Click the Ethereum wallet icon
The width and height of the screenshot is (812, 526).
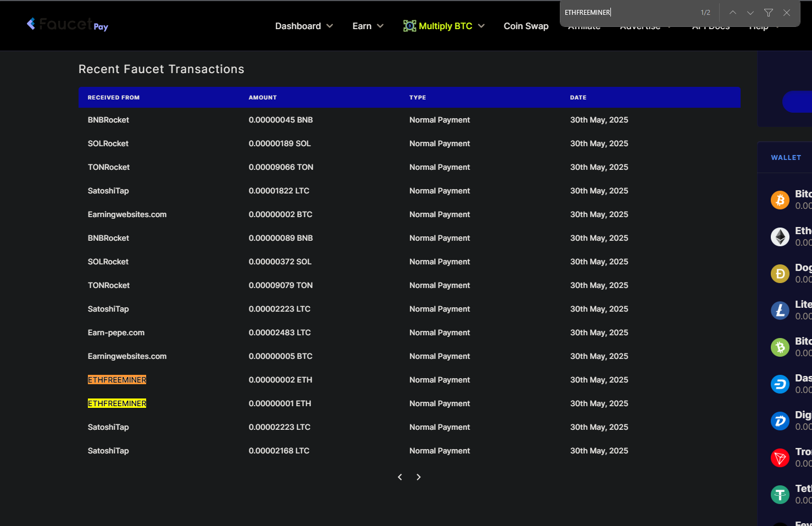click(x=780, y=237)
